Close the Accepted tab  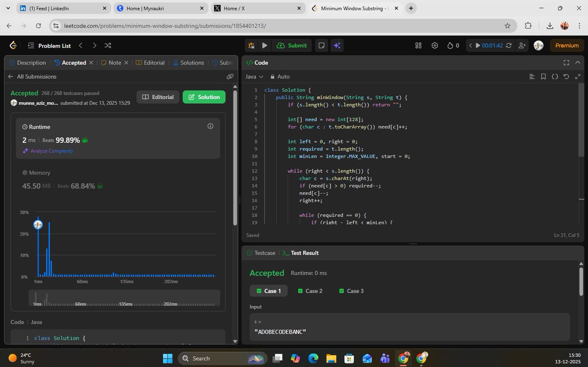(x=92, y=62)
